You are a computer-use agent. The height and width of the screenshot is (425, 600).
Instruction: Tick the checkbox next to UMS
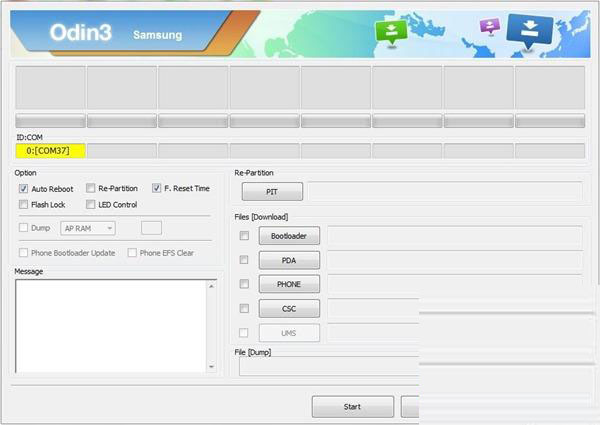(244, 333)
